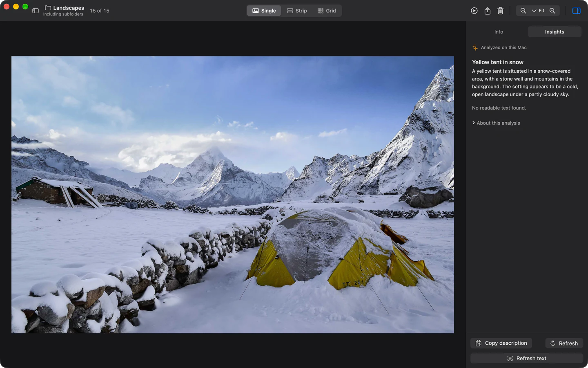Image resolution: width=588 pixels, height=368 pixels.
Task: Switch to Grid view mode
Action: (327, 11)
